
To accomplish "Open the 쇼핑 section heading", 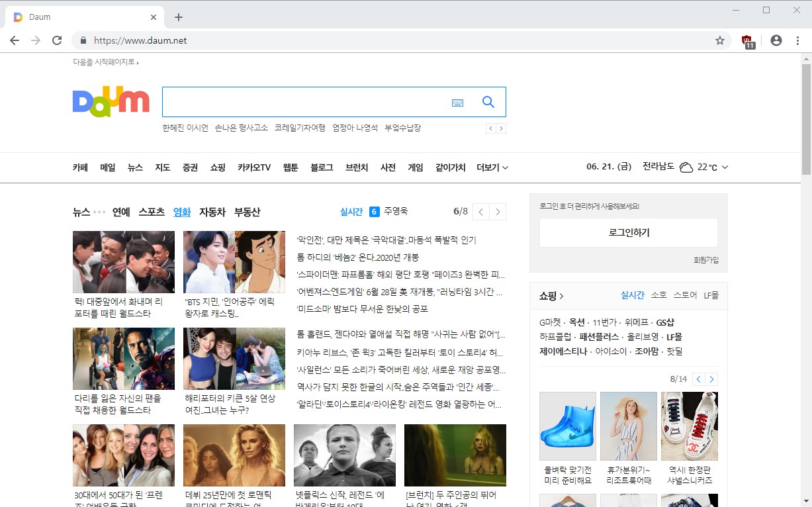I will coord(551,296).
